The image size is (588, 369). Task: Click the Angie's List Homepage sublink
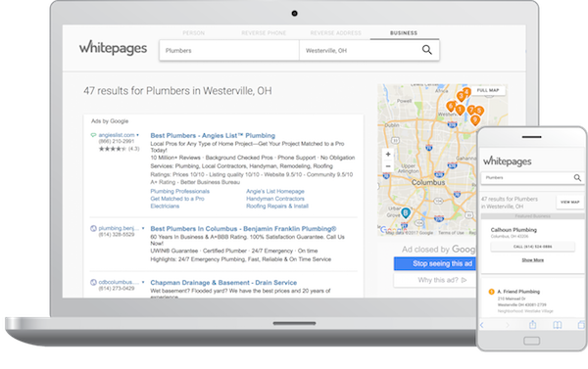tap(275, 191)
